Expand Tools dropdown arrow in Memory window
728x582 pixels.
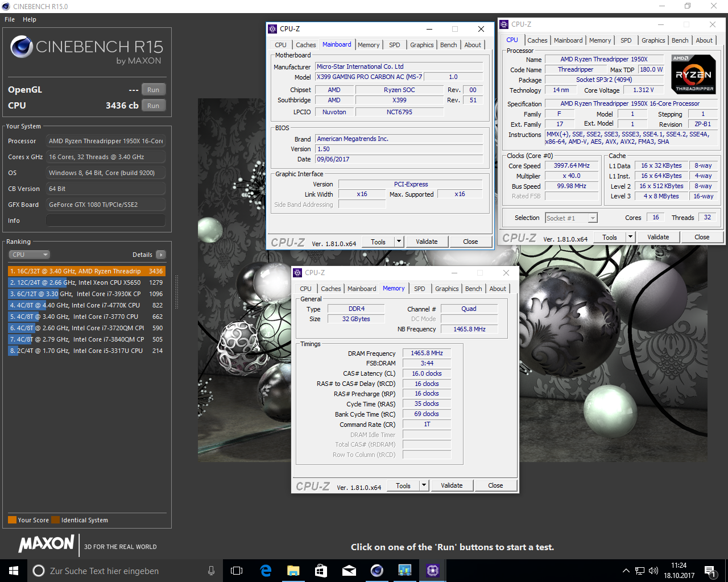(x=424, y=485)
